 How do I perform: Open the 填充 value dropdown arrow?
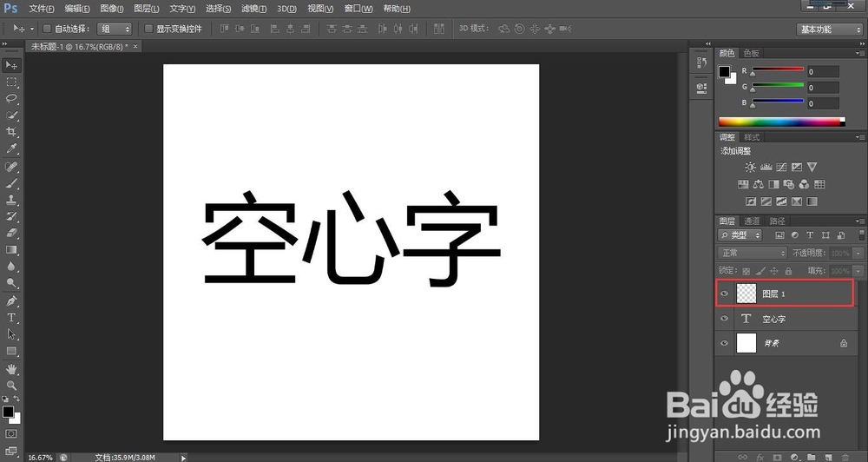click(858, 271)
